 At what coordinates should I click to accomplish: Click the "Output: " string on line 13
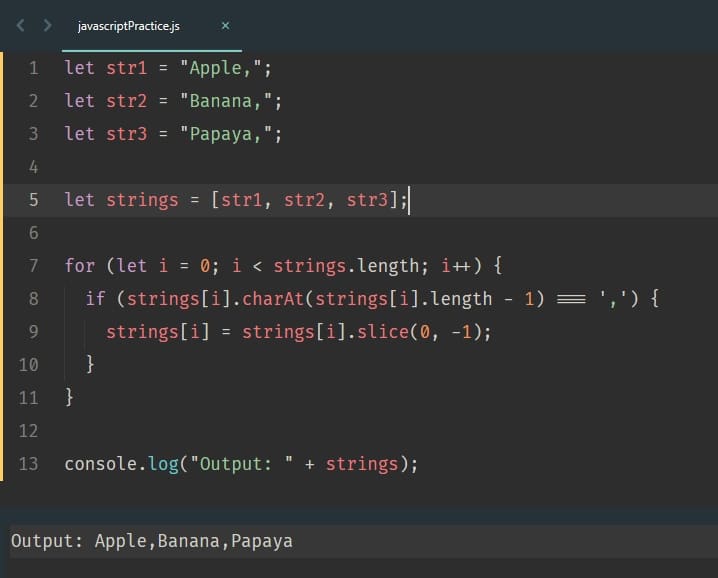[x=242, y=464]
